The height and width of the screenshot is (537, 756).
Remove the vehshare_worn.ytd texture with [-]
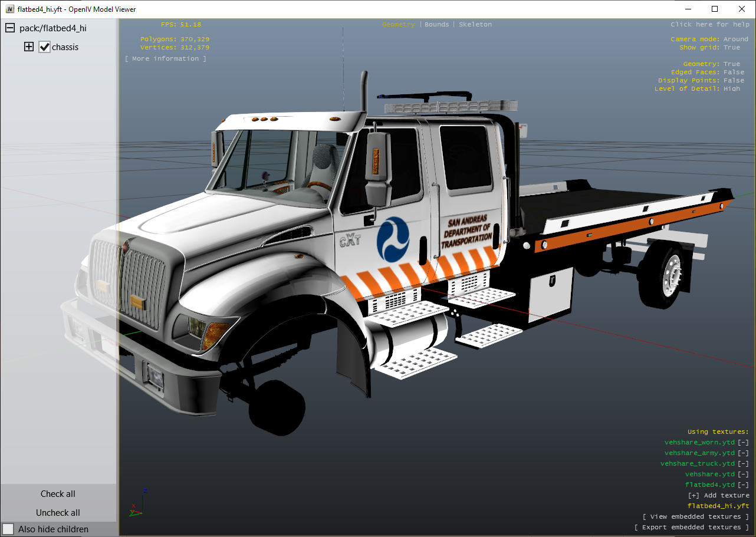[743, 443]
